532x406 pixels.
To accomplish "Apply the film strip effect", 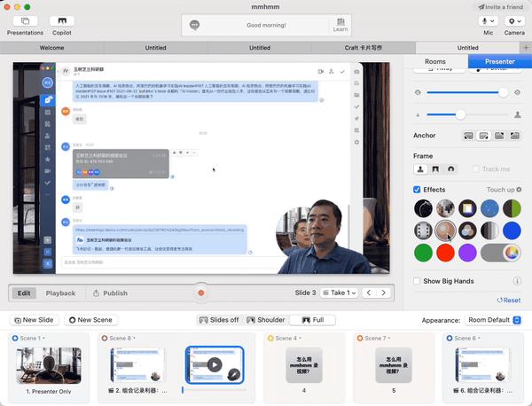I will [x=423, y=230].
